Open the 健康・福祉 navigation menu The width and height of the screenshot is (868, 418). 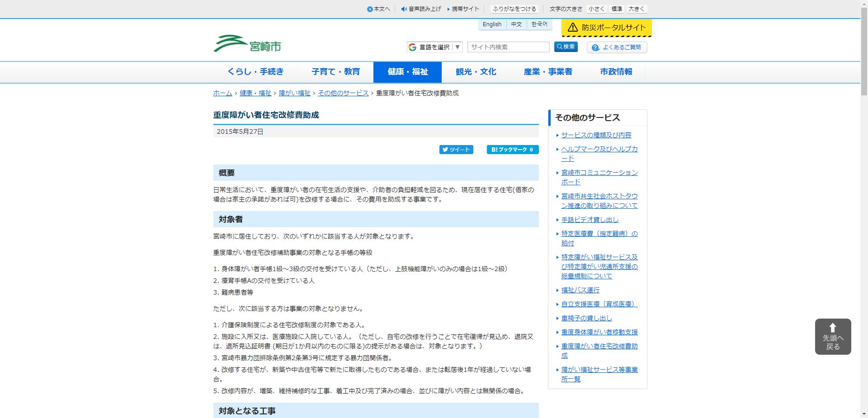[x=407, y=71]
